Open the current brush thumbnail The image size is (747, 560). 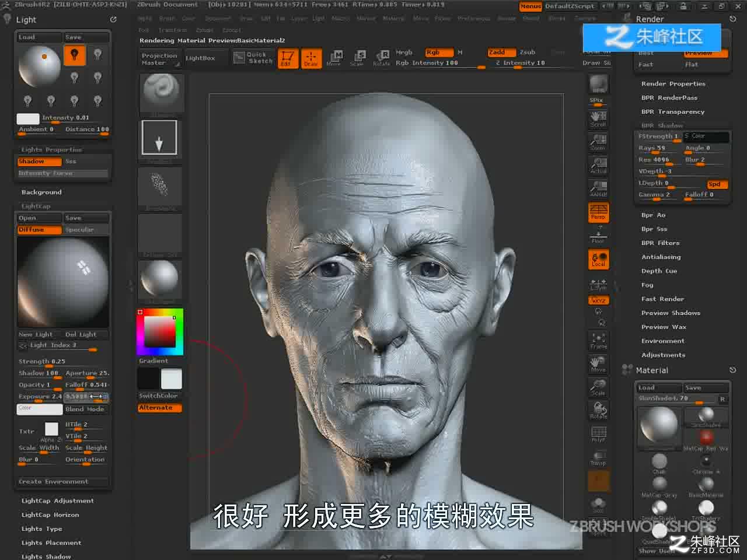click(162, 93)
